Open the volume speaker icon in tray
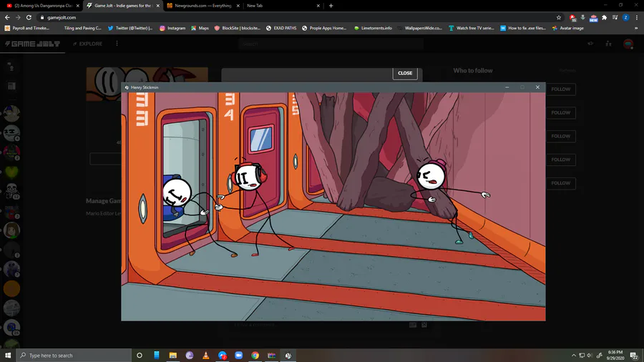This screenshot has width=644, height=362. point(590,355)
